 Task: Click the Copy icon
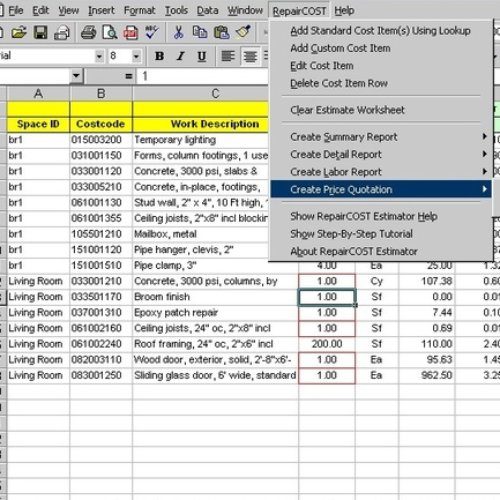[200, 32]
